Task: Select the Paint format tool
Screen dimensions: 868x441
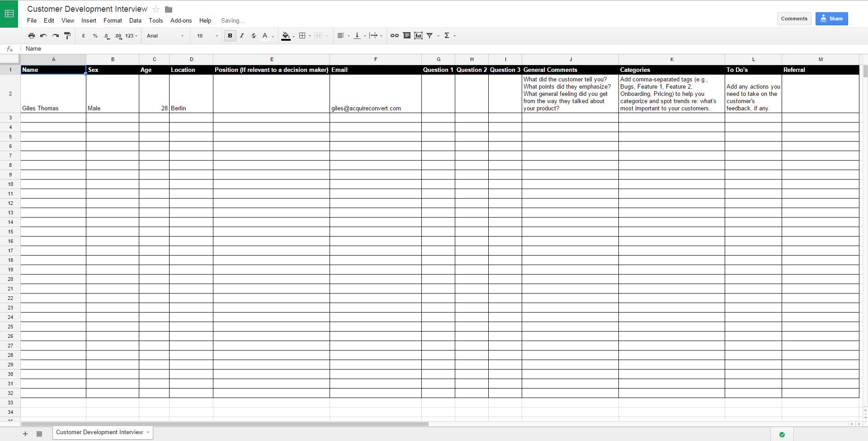Action: click(x=67, y=36)
